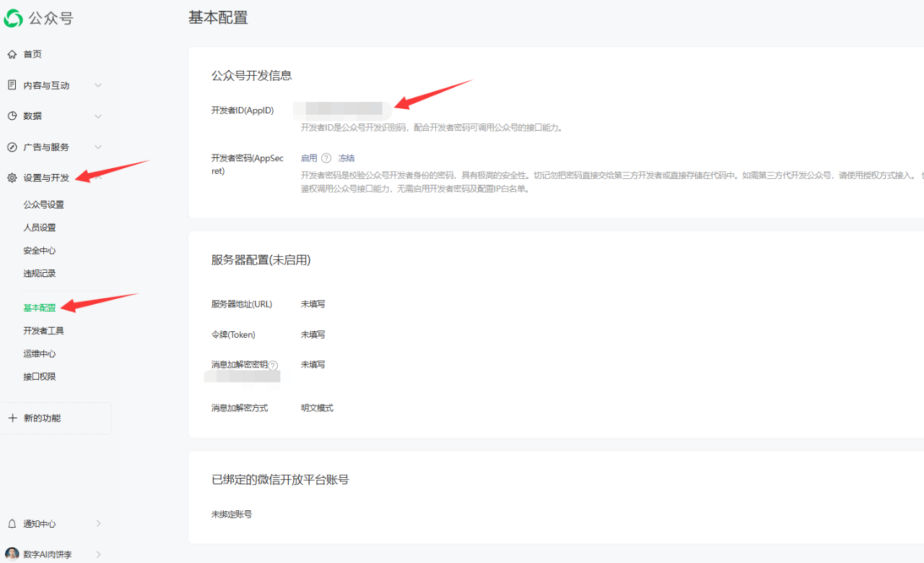The image size is (924, 563).
Task: Click the pie chart icon beside 数据
Action: click(x=12, y=116)
